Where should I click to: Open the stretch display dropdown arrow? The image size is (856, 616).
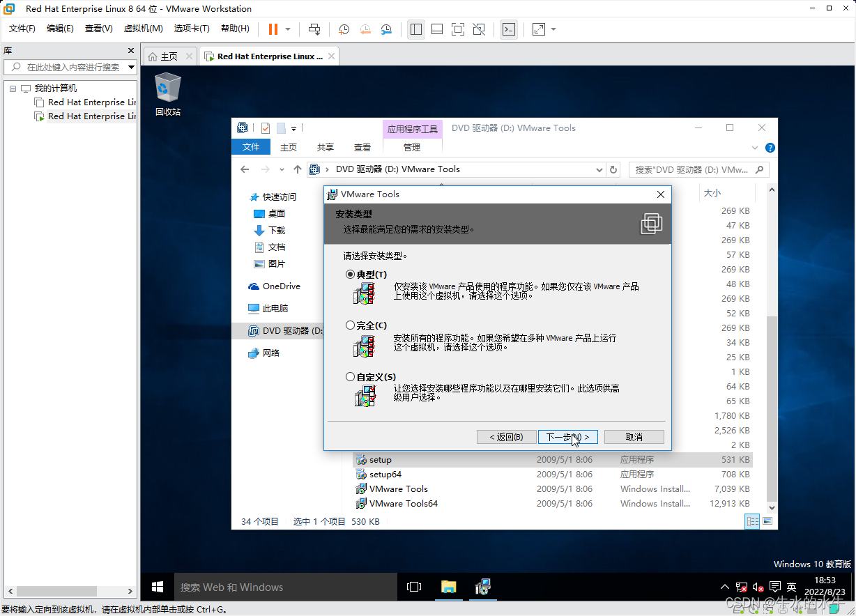[x=553, y=29]
